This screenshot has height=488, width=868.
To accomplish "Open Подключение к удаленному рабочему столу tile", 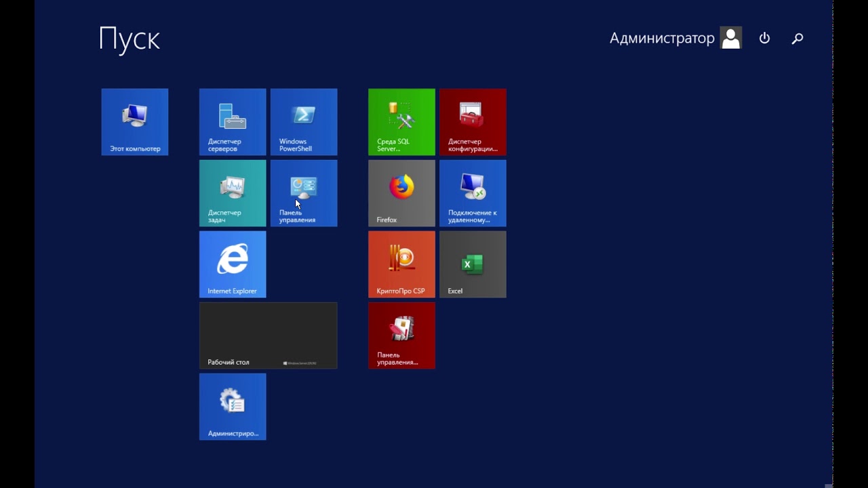I will pyautogui.click(x=473, y=193).
